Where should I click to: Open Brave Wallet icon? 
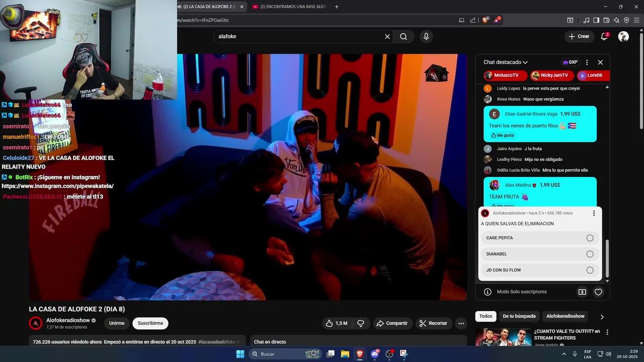tap(606, 20)
